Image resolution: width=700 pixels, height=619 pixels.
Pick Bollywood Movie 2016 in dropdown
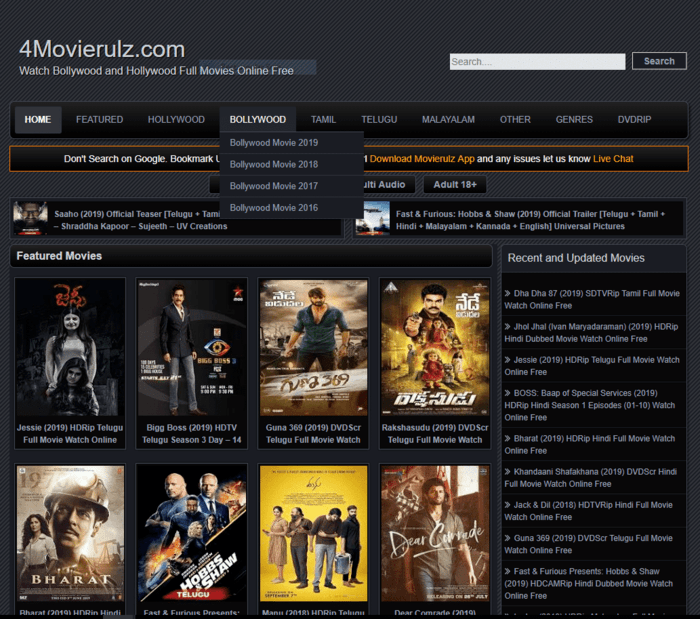pyautogui.click(x=274, y=208)
